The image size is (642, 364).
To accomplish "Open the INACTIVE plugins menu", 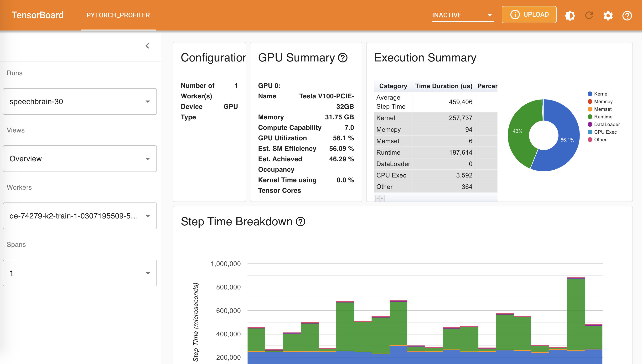I will [462, 15].
